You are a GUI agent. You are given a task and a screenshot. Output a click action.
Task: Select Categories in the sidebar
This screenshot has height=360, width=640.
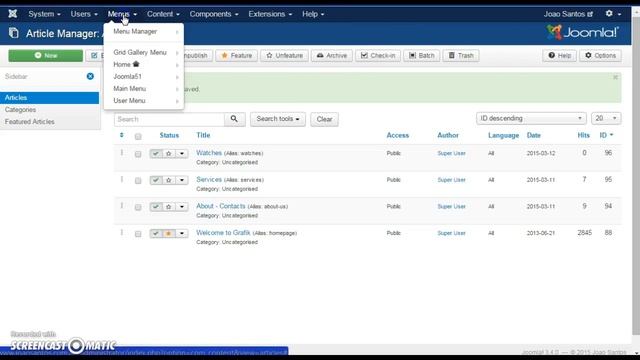[x=20, y=110]
